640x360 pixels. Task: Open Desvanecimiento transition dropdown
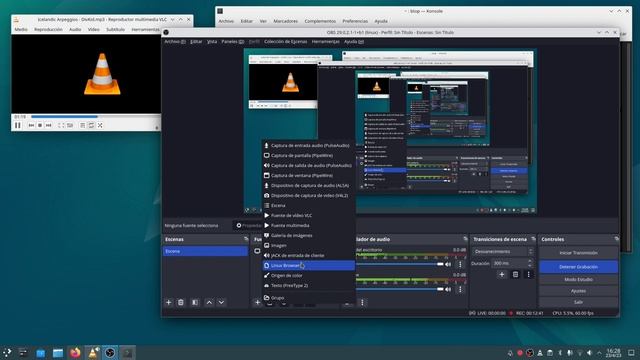[503, 251]
